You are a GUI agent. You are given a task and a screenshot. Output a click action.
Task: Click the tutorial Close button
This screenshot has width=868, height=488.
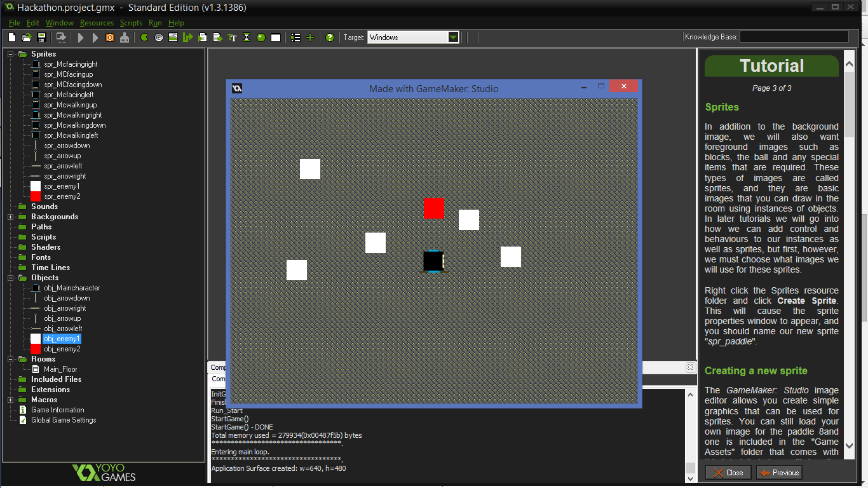(728, 473)
